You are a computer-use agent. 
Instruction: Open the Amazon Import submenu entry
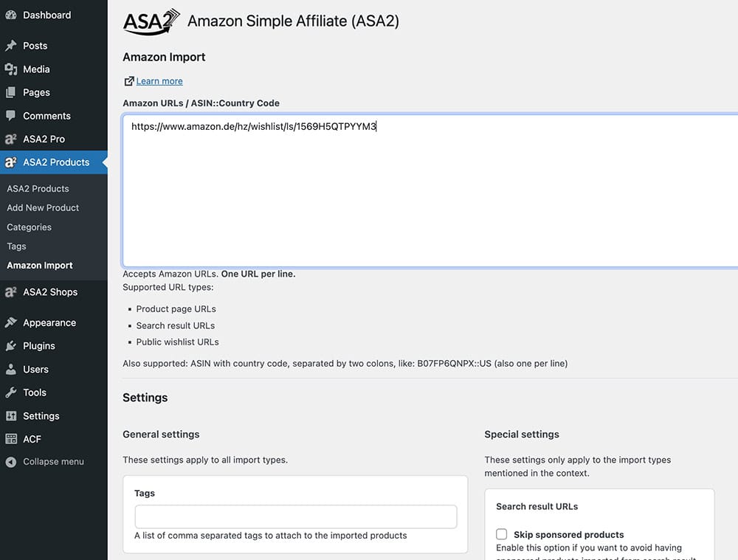[39, 265]
